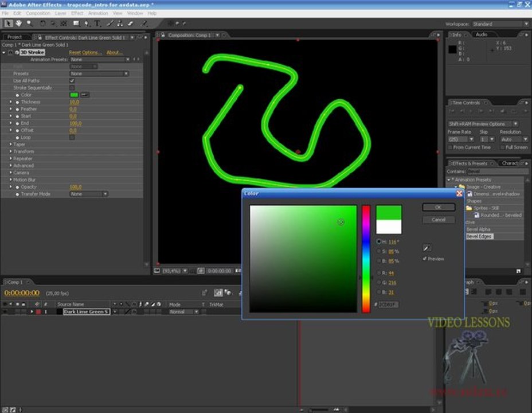Screen dimensions: 532x413
Task: Select the Type tool
Action: [x=97, y=24]
